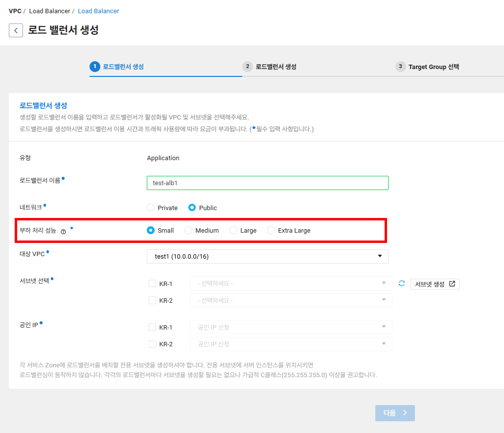Select the Public network option
Viewport: 504px width, 433px height.
[192, 207]
